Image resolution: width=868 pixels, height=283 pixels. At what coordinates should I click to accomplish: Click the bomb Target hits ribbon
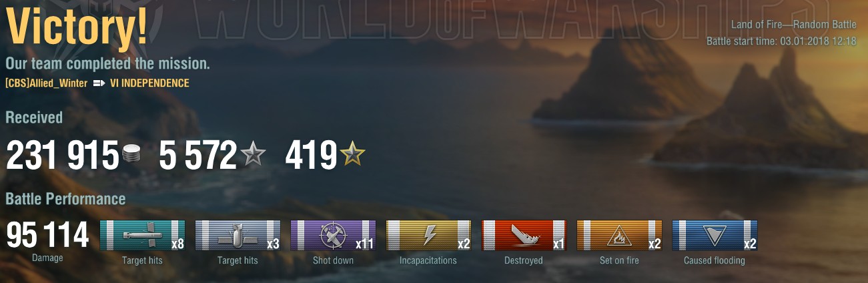pyautogui.click(x=238, y=236)
